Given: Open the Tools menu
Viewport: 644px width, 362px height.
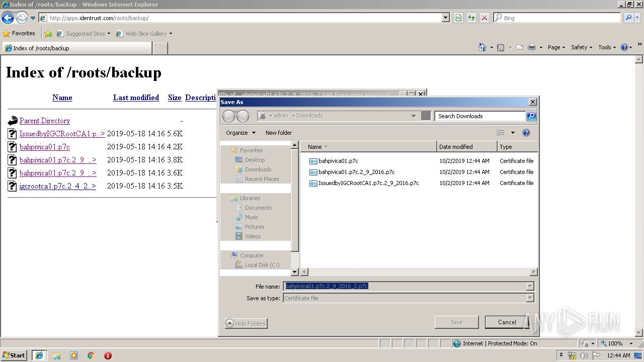Looking at the screenshot, I should tap(607, 47).
